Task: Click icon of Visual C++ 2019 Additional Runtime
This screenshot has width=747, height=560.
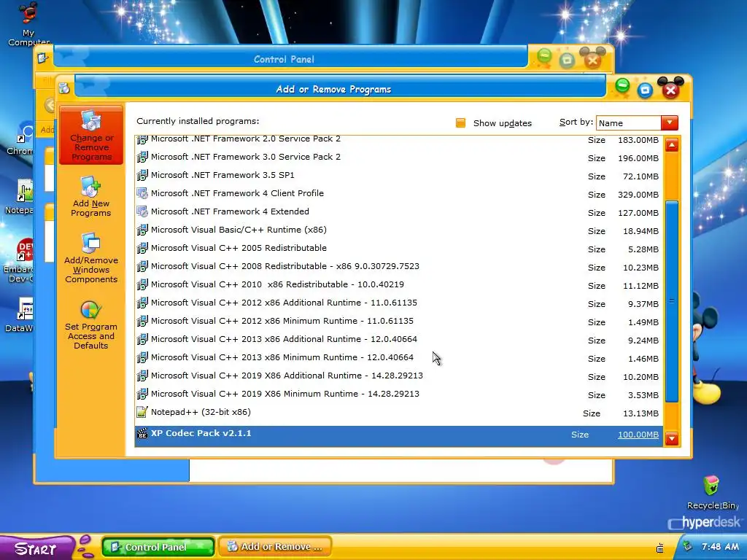Action: pos(142,376)
